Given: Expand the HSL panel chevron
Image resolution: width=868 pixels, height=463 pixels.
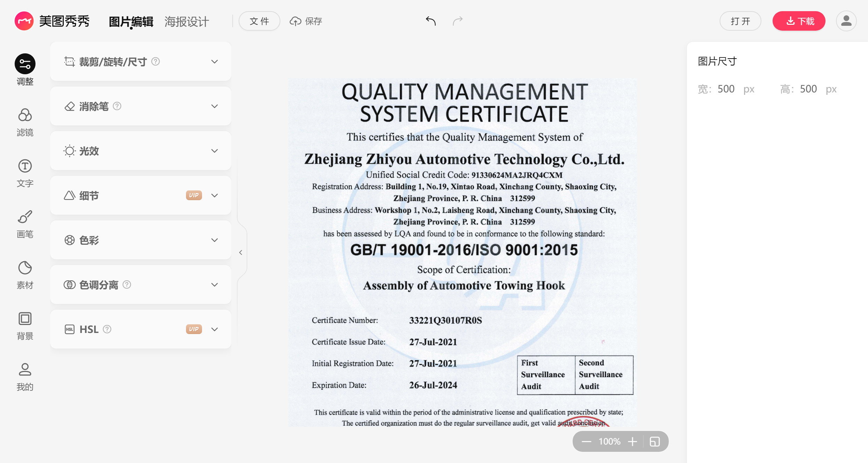Looking at the screenshot, I should pos(215,329).
